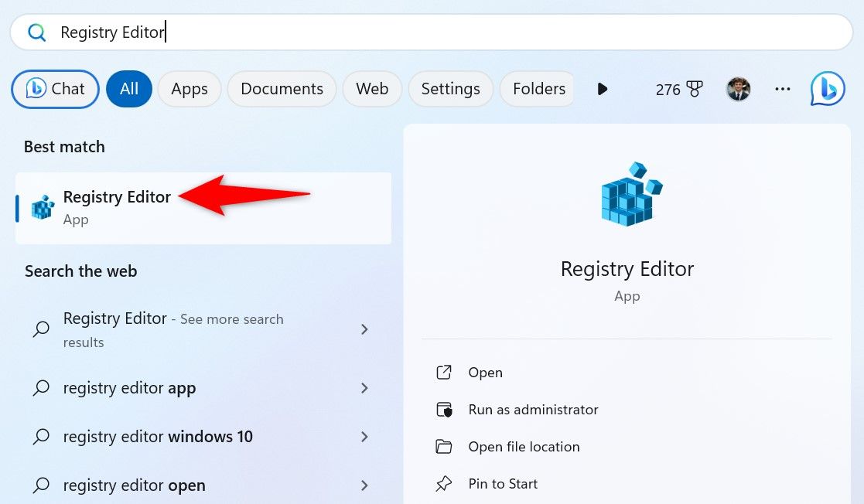
Task: Click the search magnifier icon in the search box
Action: pyautogui.click(x=37, y=32)
